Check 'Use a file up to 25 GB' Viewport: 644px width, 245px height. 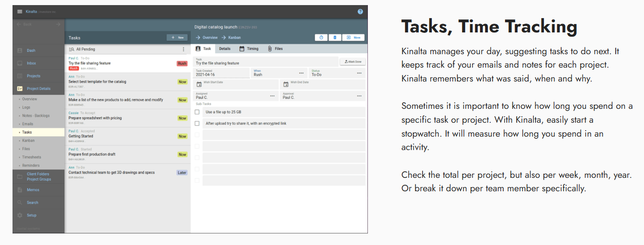point(197,112)
